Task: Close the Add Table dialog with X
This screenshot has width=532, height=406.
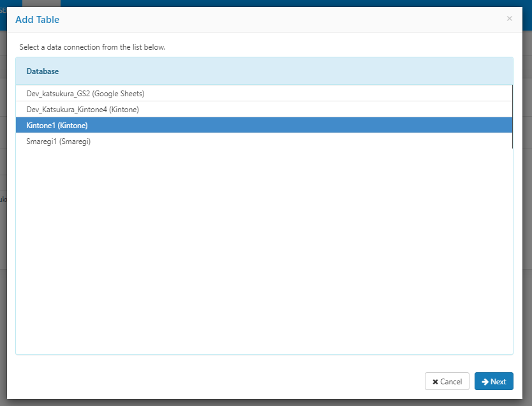Action: pos(509,18)
